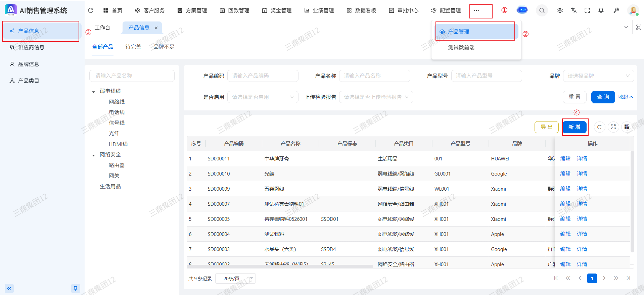
Task: Pin the sidebar with pin icon
Action: pyautogui.click(x=75, y=288)
